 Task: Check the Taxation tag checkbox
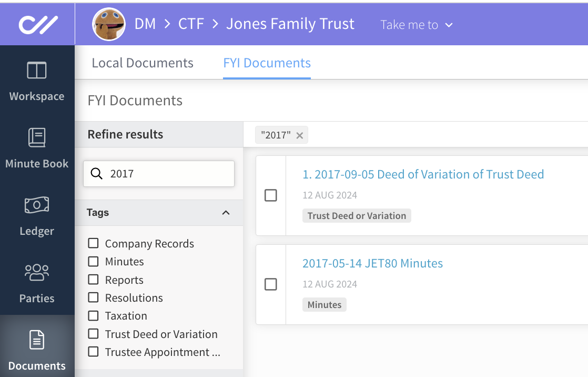click(x=93, y=315)
